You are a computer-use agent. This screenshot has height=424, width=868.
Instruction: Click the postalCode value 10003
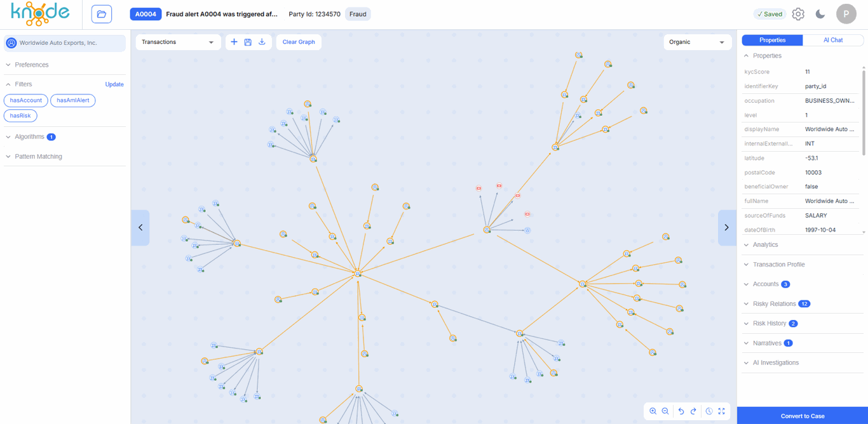point(813,172)
